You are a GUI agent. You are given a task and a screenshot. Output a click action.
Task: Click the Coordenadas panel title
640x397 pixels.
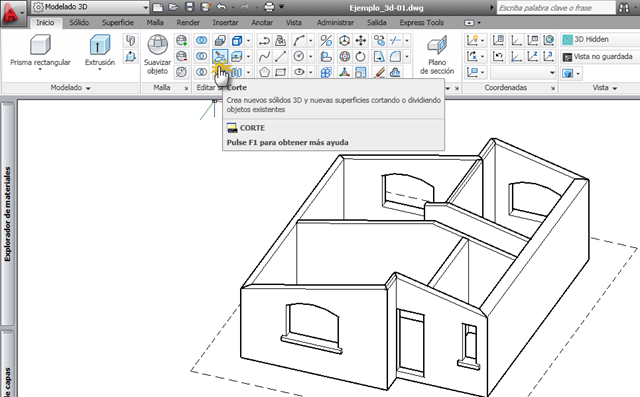tap(505, 88)
